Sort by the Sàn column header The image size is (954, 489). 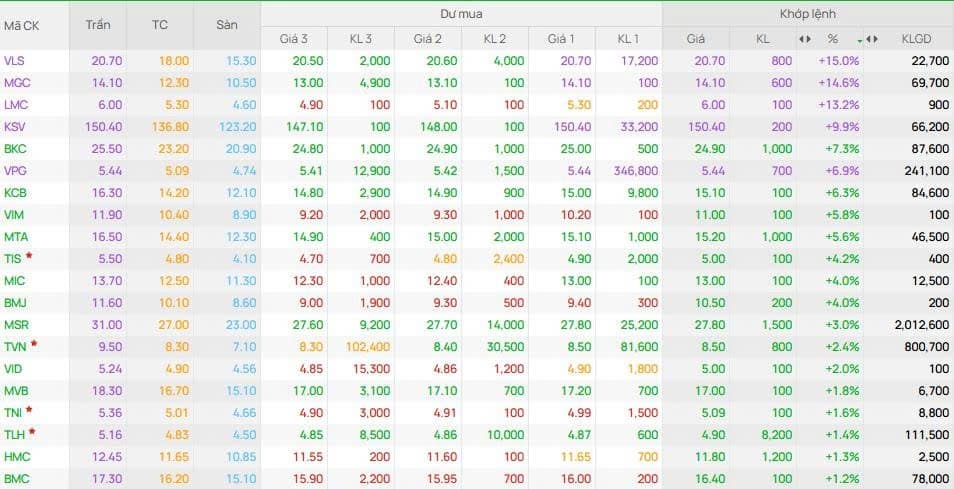click(x=227, y=25)
